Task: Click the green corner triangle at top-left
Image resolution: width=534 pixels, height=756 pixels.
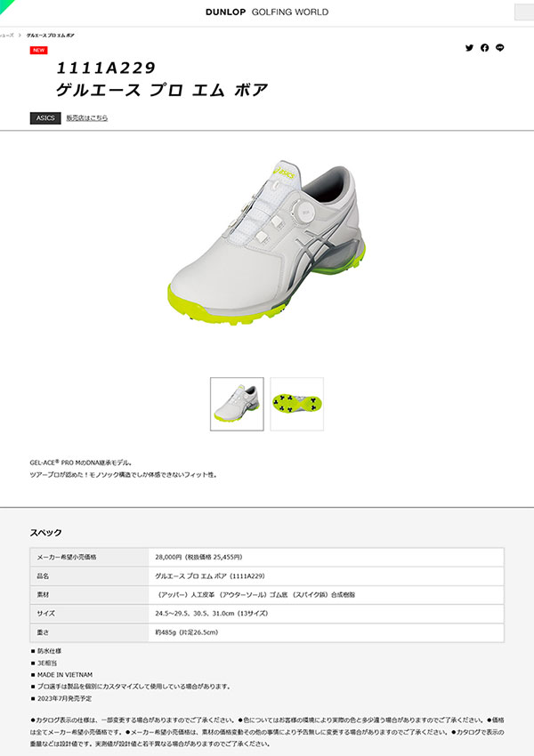Action: (4, 4)
